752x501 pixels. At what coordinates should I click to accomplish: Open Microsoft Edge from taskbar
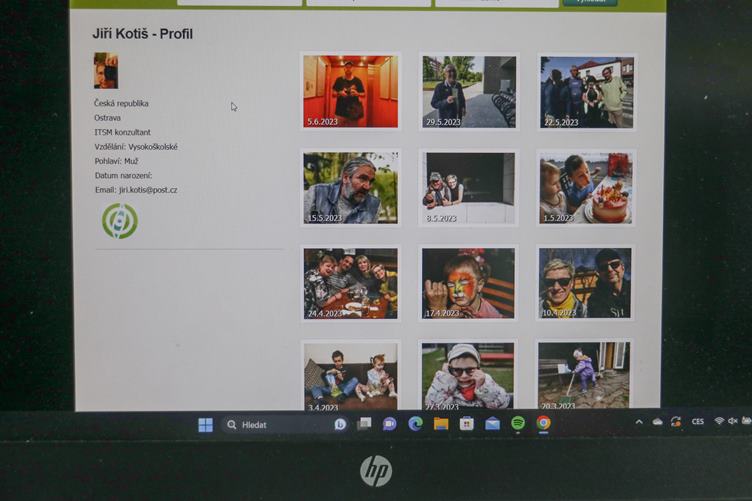415,423
